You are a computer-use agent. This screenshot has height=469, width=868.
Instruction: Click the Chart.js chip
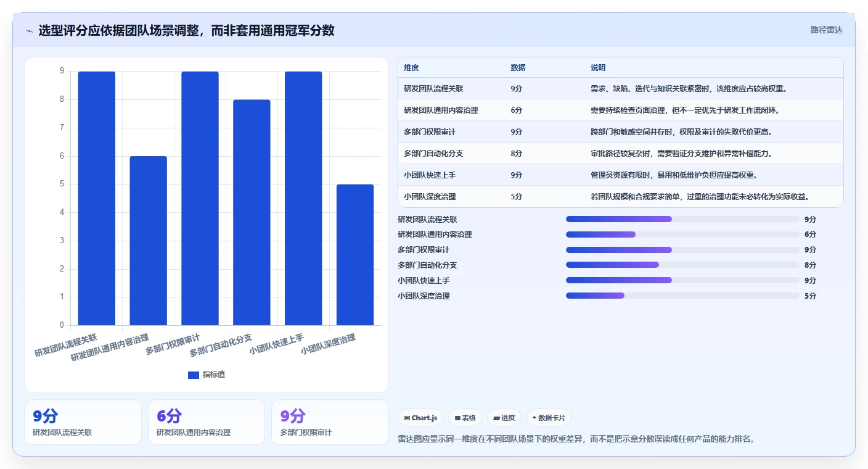click(421, 418)
